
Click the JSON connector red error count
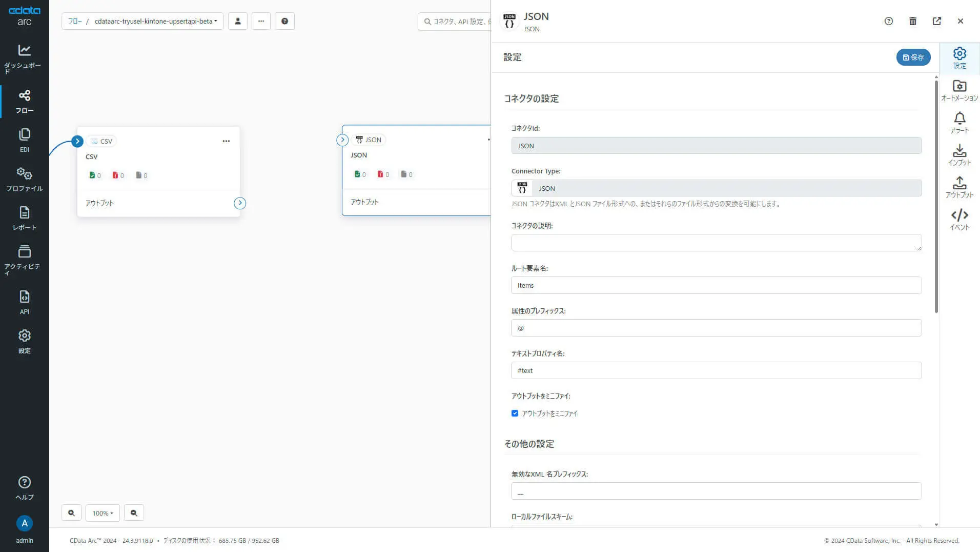click(x=383, y=174)
